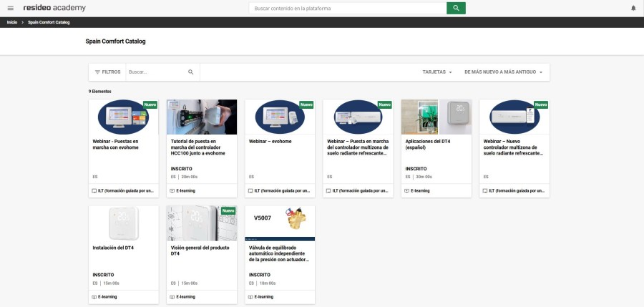Open Tutorial de puesta en marcha HCC100 course
Image resolution: width=644 pixels, height=307 pixels.
click(x=198, y=147)
